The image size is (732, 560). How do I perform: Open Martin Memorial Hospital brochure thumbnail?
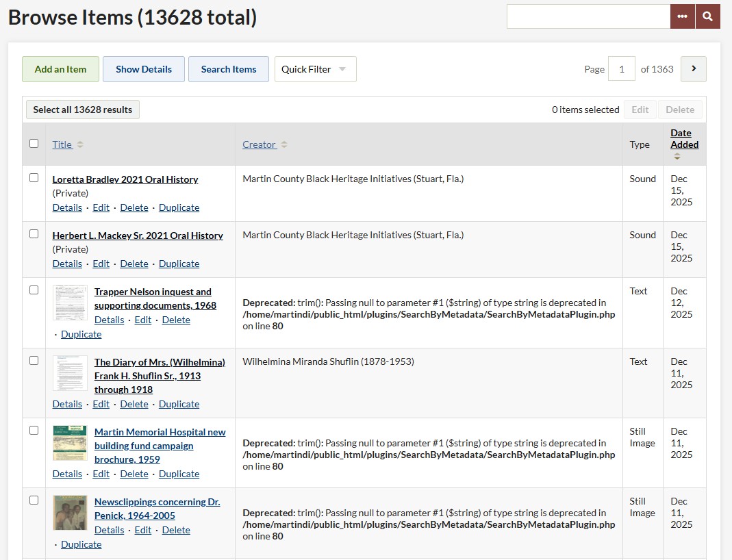click(70, 443)
